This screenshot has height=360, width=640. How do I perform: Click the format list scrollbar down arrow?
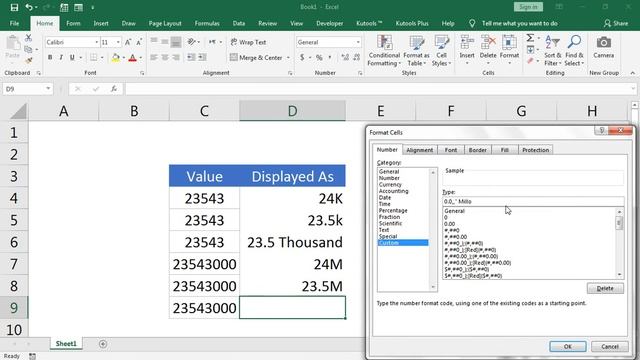tap(620, 275)
